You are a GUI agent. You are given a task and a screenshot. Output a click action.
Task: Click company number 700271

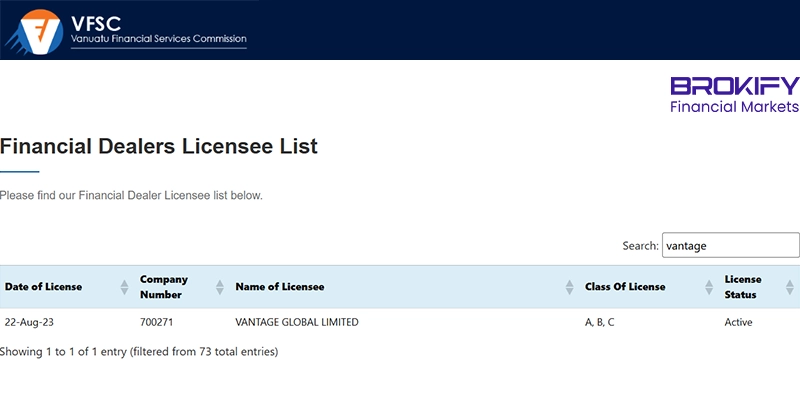156,322
